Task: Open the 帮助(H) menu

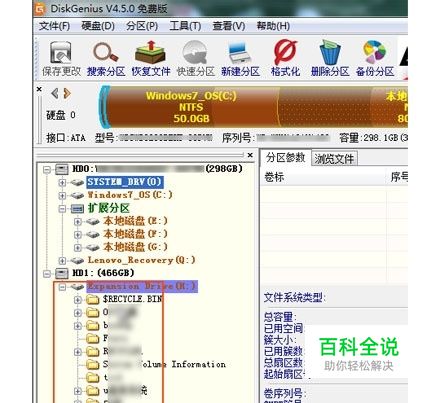Action: point(273,26)
